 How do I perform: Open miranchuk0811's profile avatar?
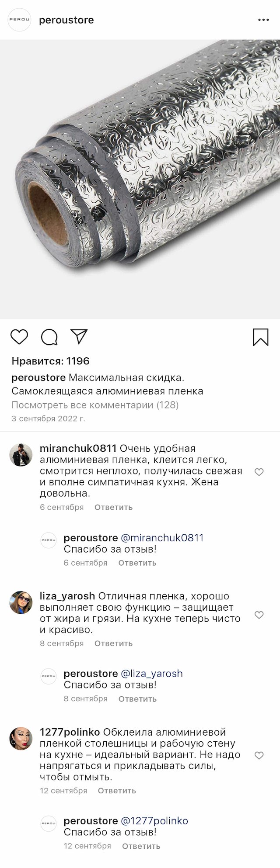coord(21,455)
